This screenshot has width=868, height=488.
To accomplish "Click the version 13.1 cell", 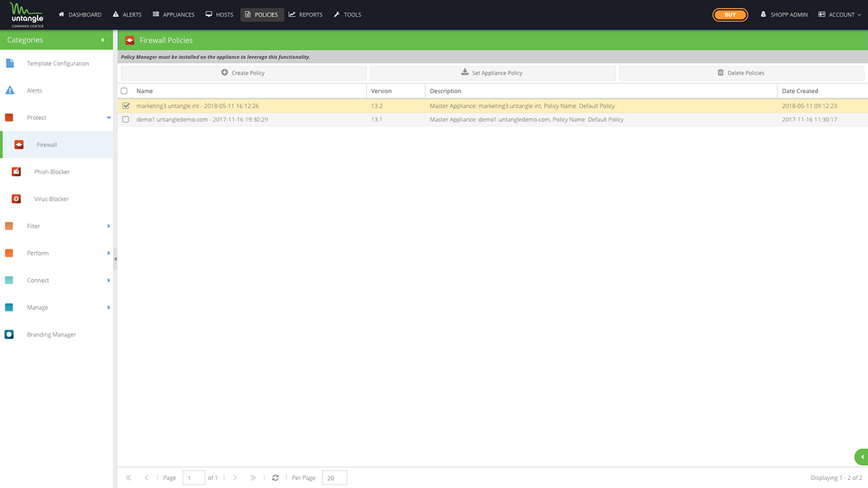I will tap(377, 119).
